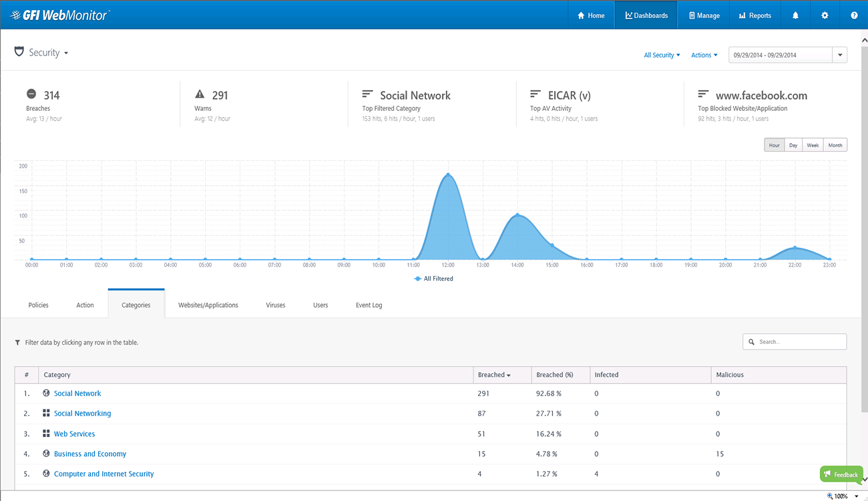Switch to the Users tab
The image size is (868, 501).
[320, 305]
